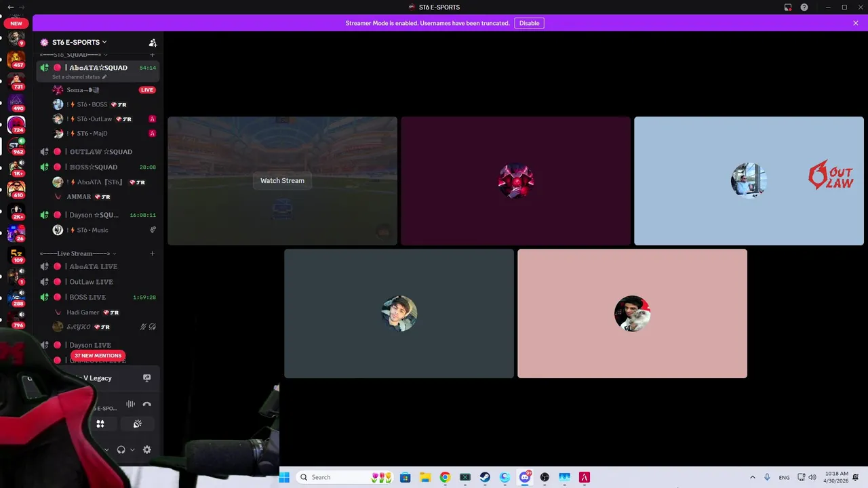Open the server icon with badge 2K+

click(x=16, y=211)
